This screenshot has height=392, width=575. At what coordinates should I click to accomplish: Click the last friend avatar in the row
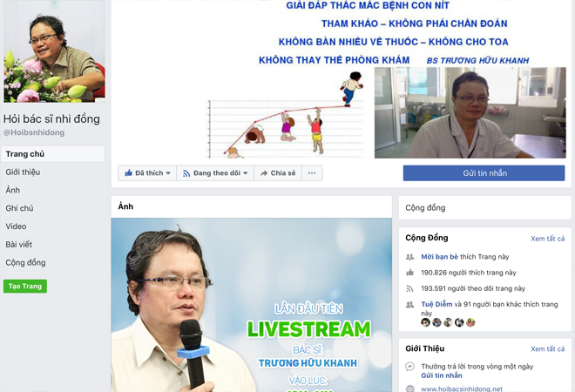470,322
